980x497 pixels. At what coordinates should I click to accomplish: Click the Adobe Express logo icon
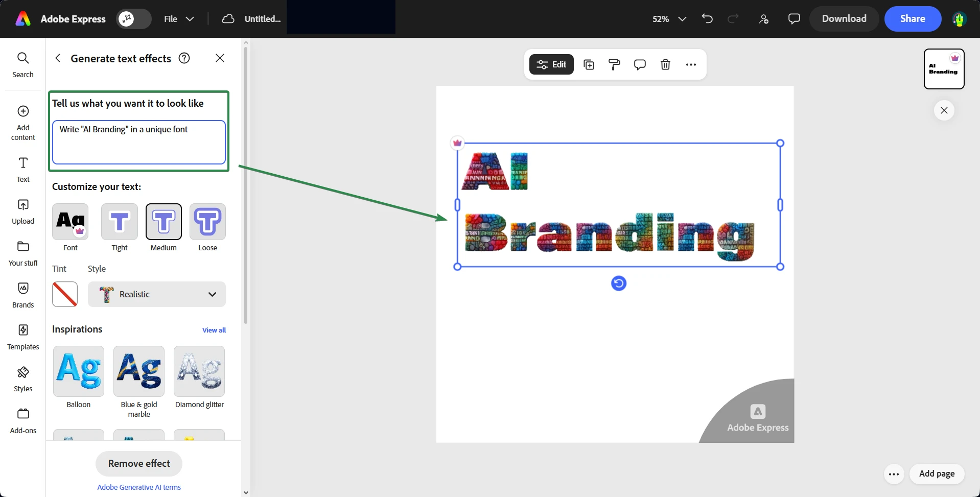coord(23,19)
